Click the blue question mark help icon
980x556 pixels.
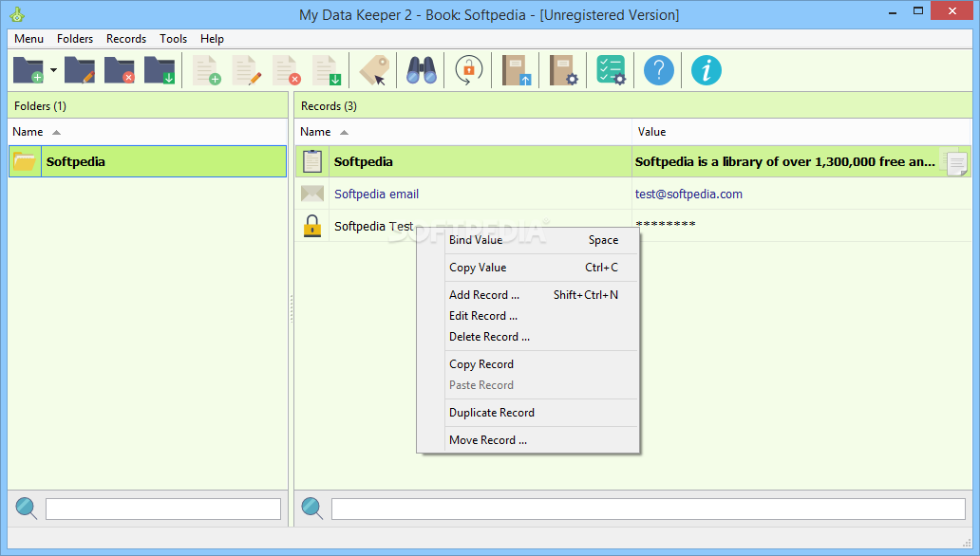[x=659, y=70]
